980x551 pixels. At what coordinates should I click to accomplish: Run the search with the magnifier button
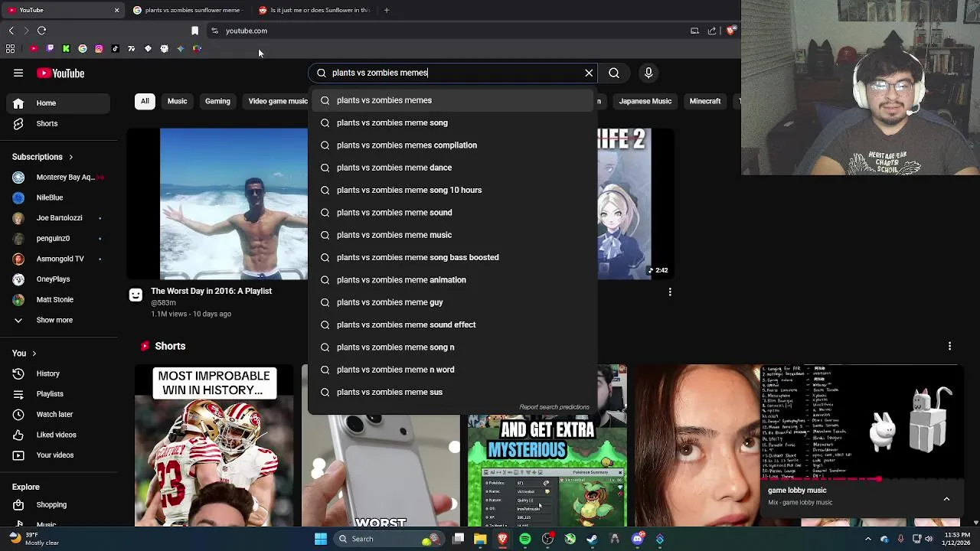[x=614, y=73]
